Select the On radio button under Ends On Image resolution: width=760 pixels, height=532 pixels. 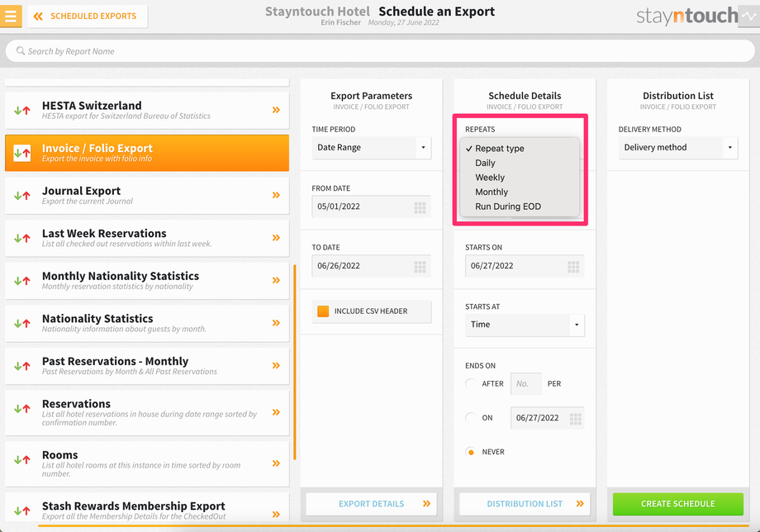pos(470,418)
